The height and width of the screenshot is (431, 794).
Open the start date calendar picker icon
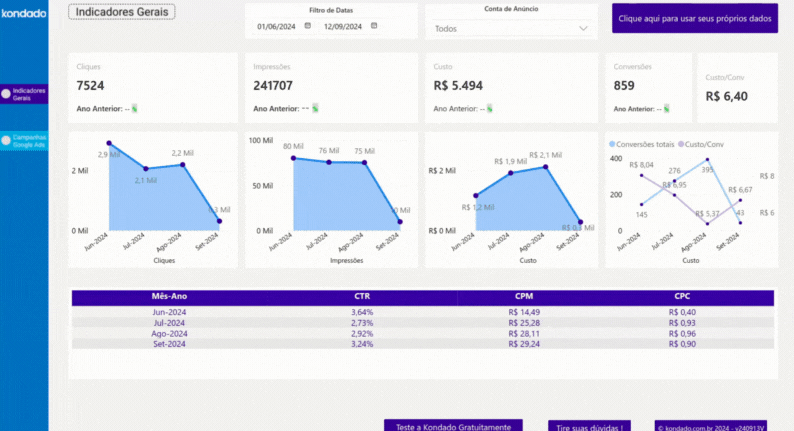click(308, 26)
